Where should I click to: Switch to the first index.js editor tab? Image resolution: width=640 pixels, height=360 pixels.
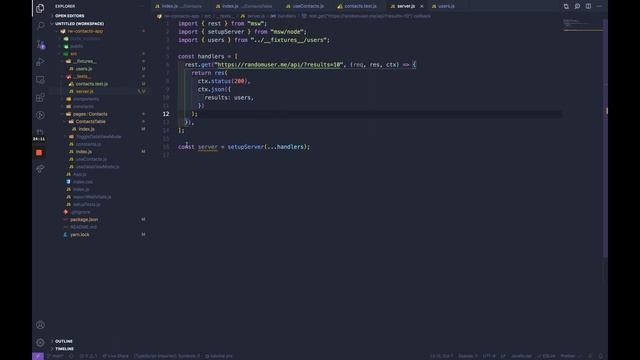[x=179, y=6]
